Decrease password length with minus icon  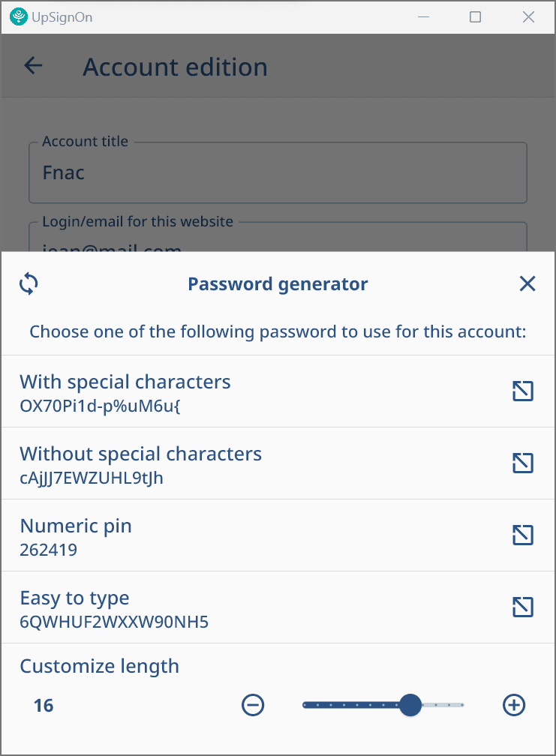tap(253, 705)
